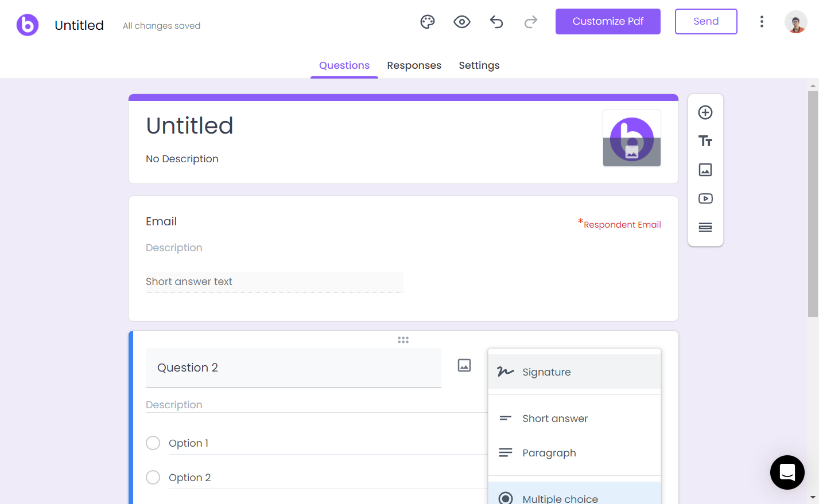Viewport: 819px width, 504px height.
Task: Click the Customize Pdf button
Action: tap(608, 22)
